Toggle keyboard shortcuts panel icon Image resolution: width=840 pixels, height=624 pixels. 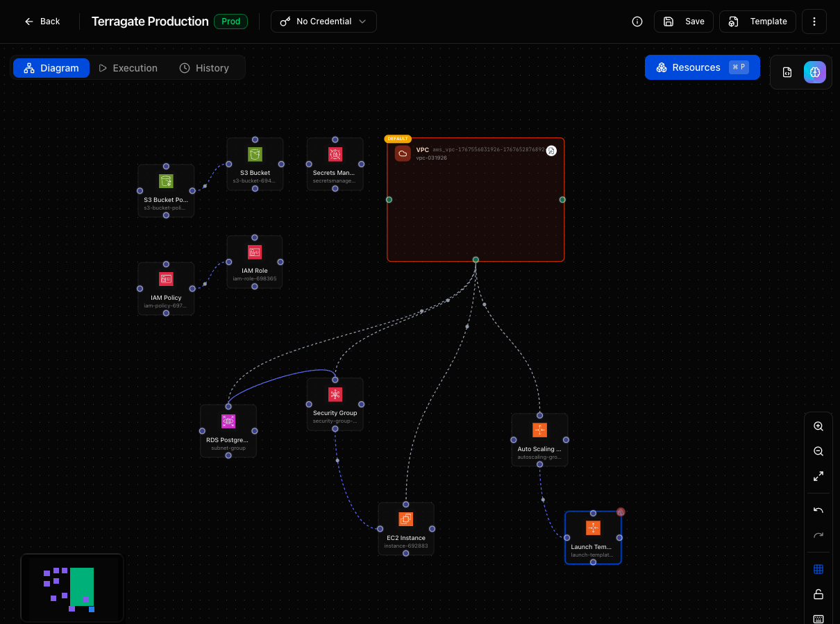coord(818,618)
